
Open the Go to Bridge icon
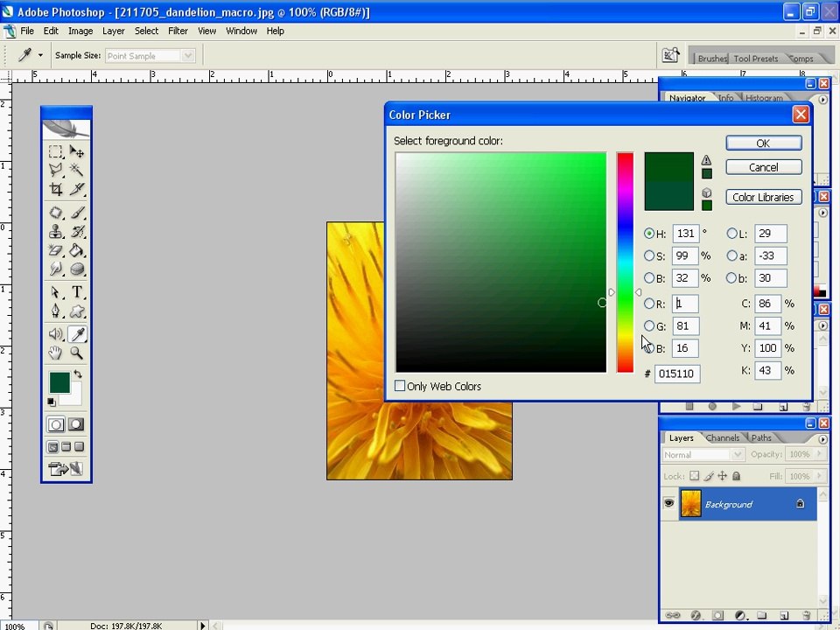[670, 55]
